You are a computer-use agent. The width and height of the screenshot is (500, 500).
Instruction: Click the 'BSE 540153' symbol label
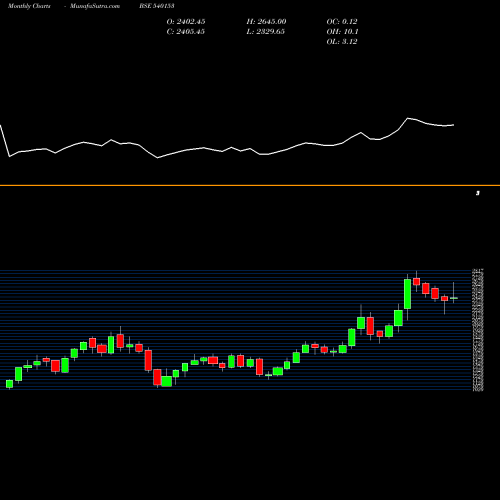pos(157,6)
